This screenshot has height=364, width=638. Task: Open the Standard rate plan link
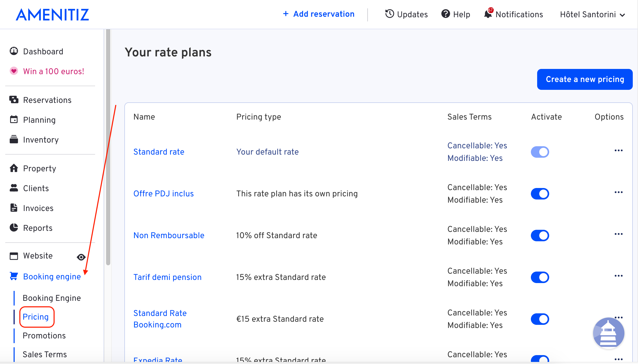[x=159, y=152]
